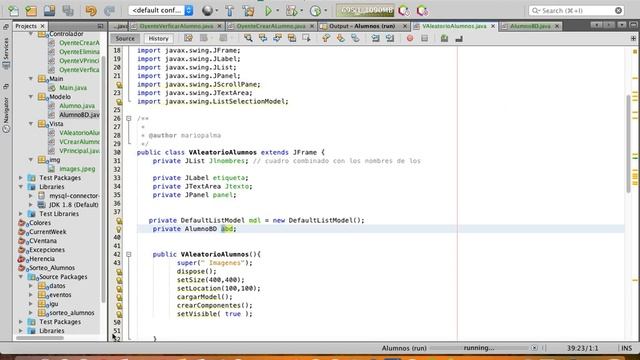The width and height of the screenshot is (640, 360).
Task: Select the CurrentWeek project
Action: [x=47, y=232]
